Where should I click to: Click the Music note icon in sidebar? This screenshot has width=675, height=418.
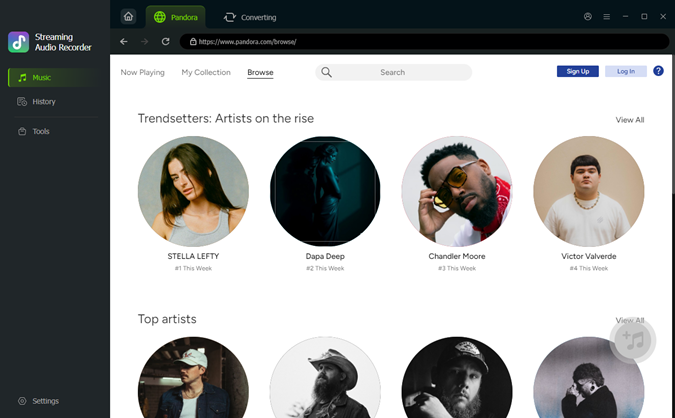pyautogui.click(x=22, y=77)
